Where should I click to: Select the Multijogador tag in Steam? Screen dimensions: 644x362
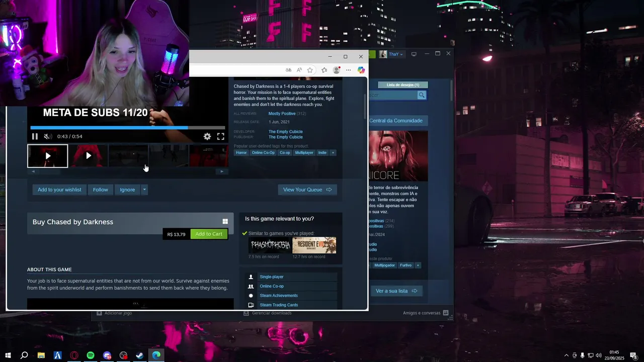[384, 265]
